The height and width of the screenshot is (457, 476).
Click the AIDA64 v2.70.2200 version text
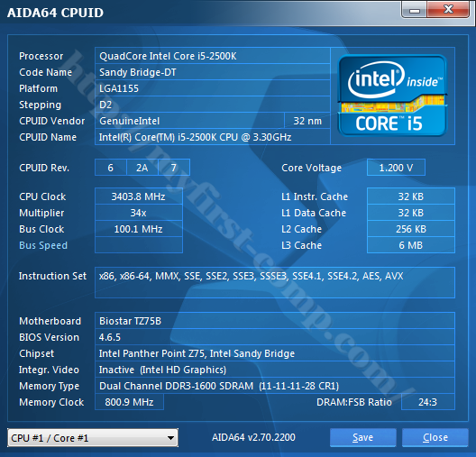pos(253,437)
